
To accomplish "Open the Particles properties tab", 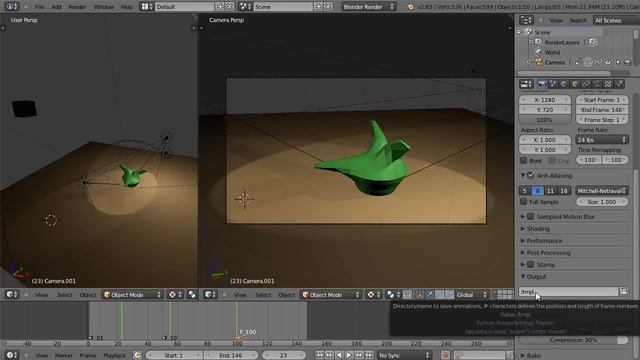I will [x=619, y=84].
